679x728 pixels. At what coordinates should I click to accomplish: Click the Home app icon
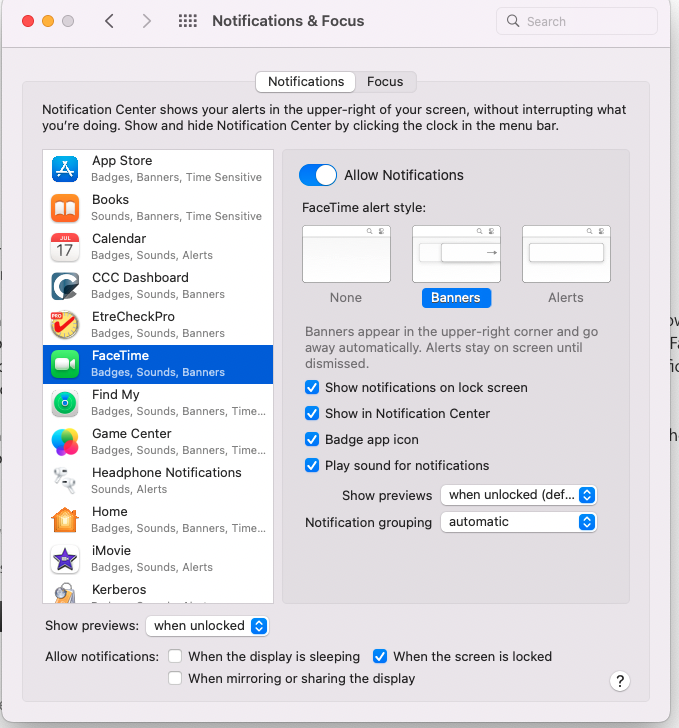(x=65, y=520)
